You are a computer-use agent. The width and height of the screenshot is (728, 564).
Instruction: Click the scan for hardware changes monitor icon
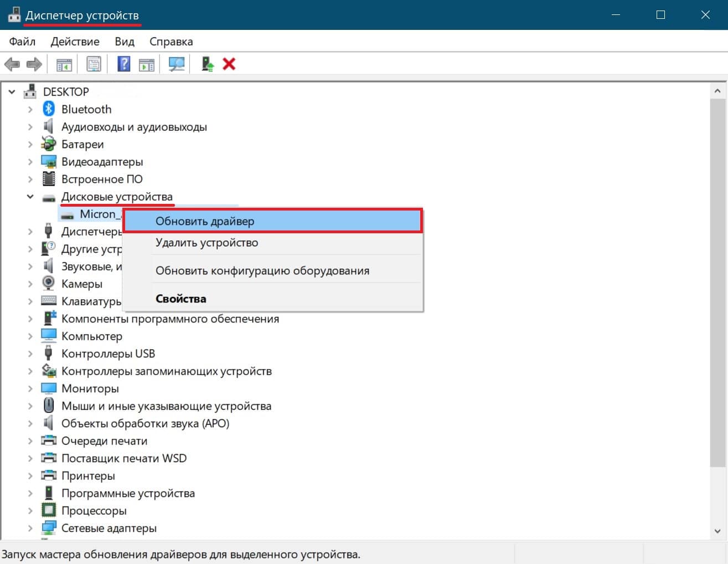pos(177,64)
